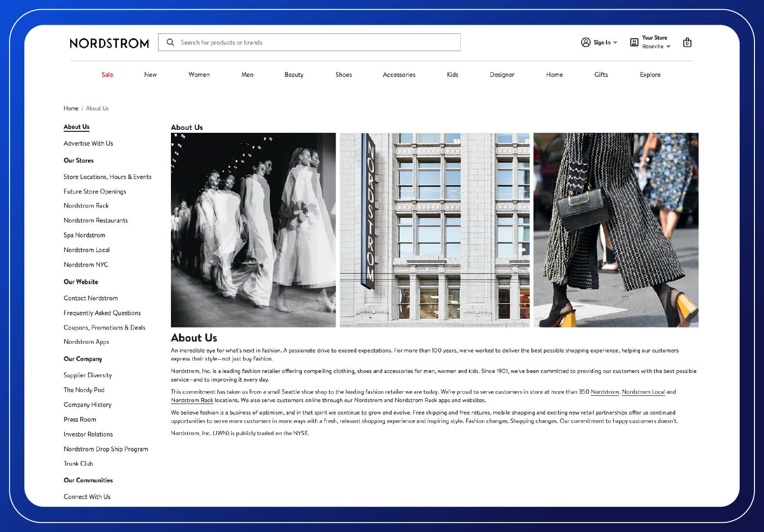764x532 pixels.
Task: Select the Women category
Action: 199,74
